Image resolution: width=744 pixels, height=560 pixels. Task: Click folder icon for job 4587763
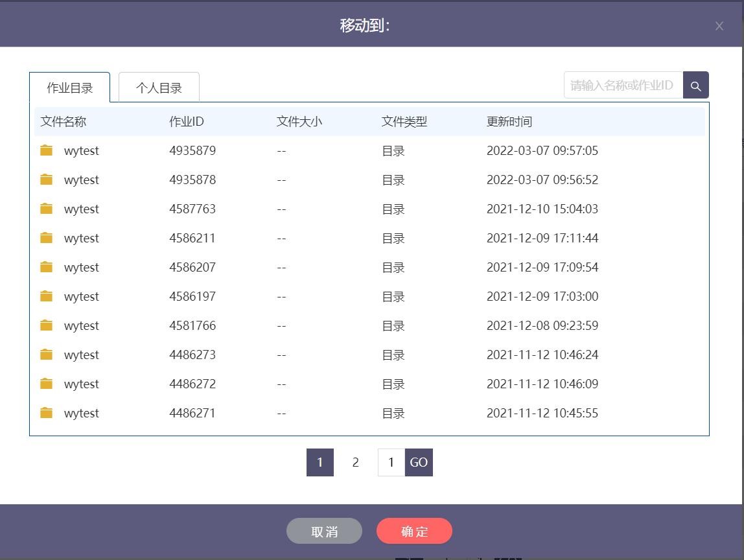46,209
